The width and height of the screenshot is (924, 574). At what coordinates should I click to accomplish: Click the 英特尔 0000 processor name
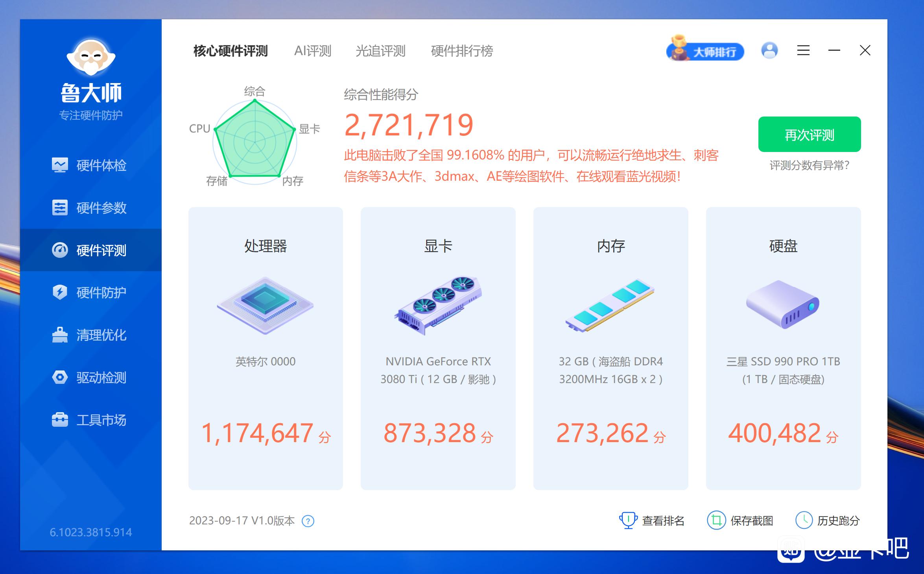[x=266, y=361]
